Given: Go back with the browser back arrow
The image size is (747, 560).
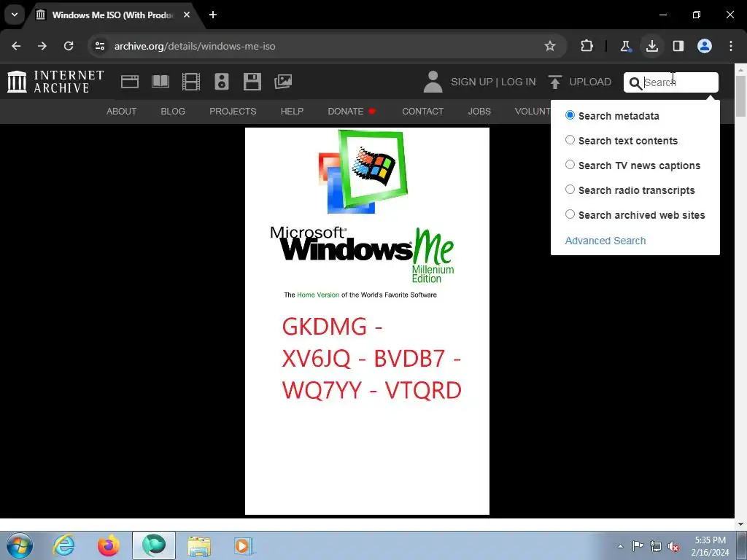Looking at the screenshot, I should click(x=16, y=46).
